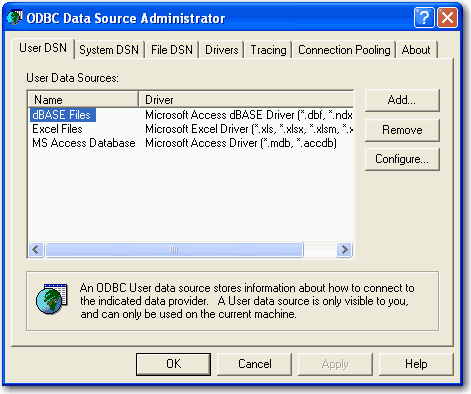
Task: Go to the Drivers tab
Action: coord(222,50)
